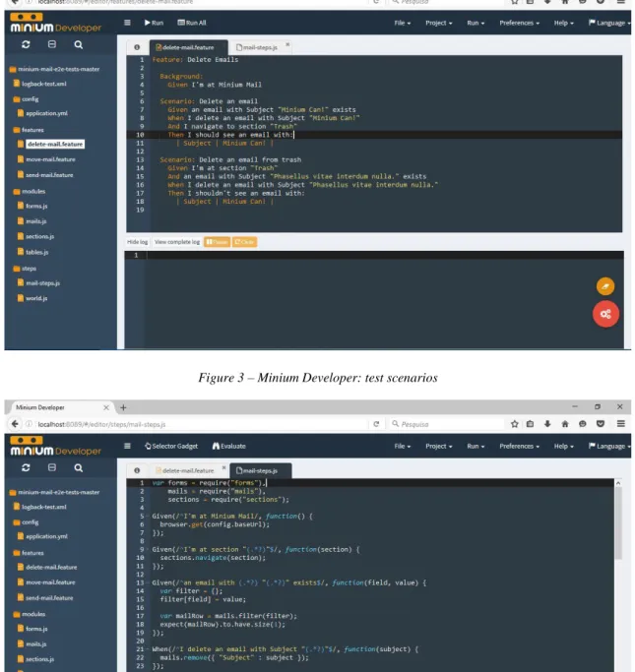Open application.yml in Figure 3 tree
This screenshot has width=635, height=672.
46,113
